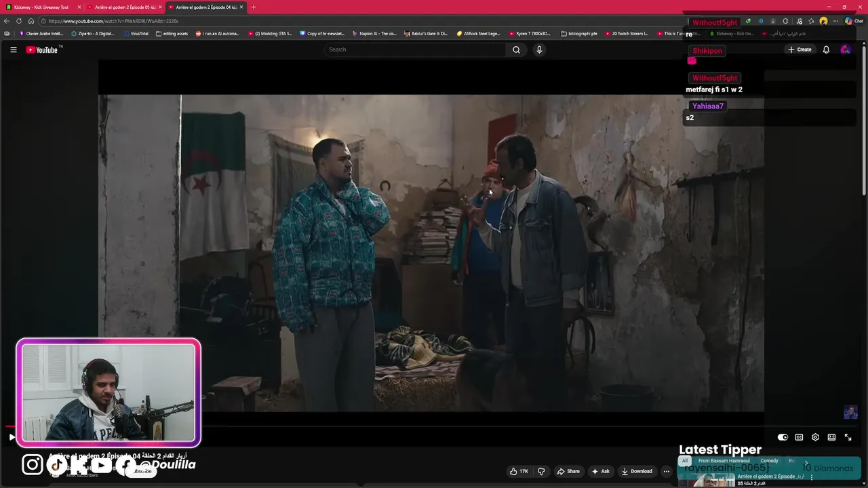Open browser settings and more menu

pos(836,21)
